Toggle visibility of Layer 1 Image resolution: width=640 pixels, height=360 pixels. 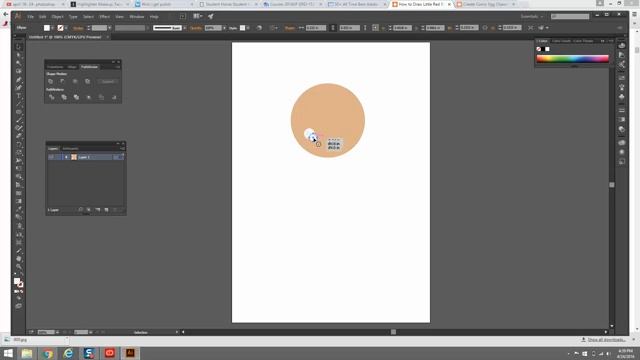[51, 157]
